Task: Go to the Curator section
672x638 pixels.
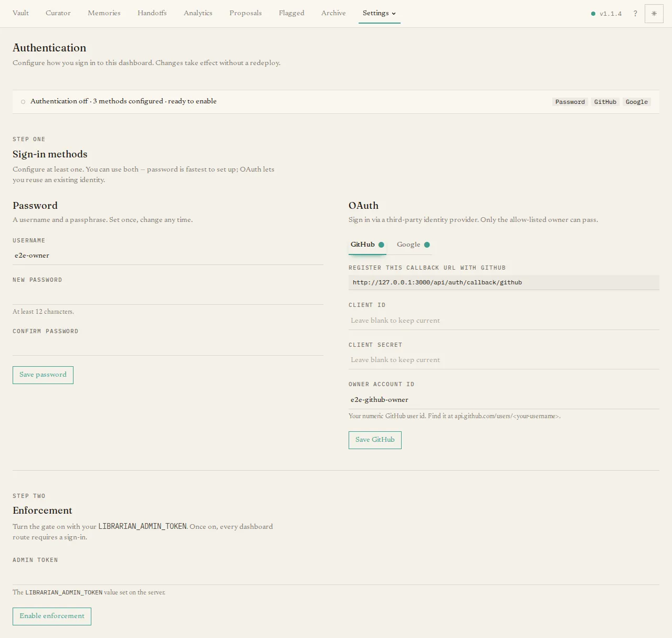Action: [x=58, y=13]
